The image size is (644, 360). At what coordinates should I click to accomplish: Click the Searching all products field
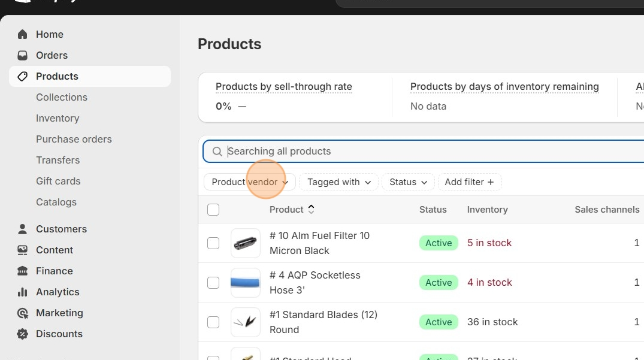pos(419,152)
